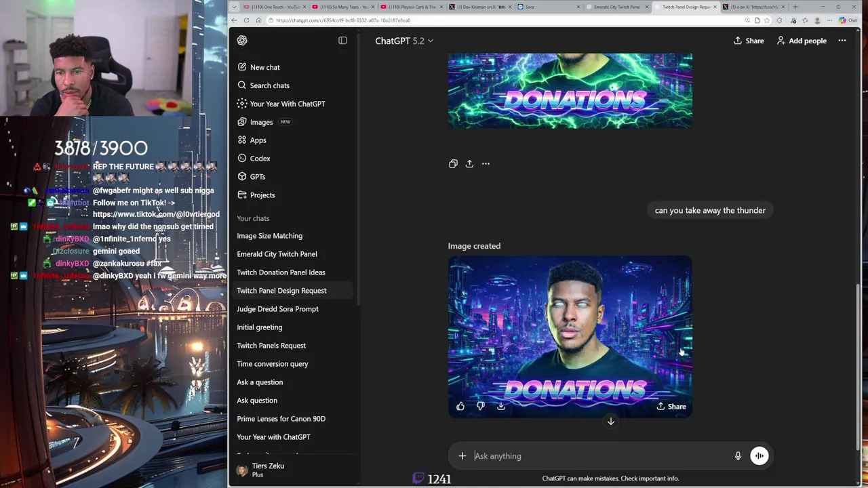Switch to One Touch YouTube tab
This screenshot has height=488, width=868.
tap(274, 7)
